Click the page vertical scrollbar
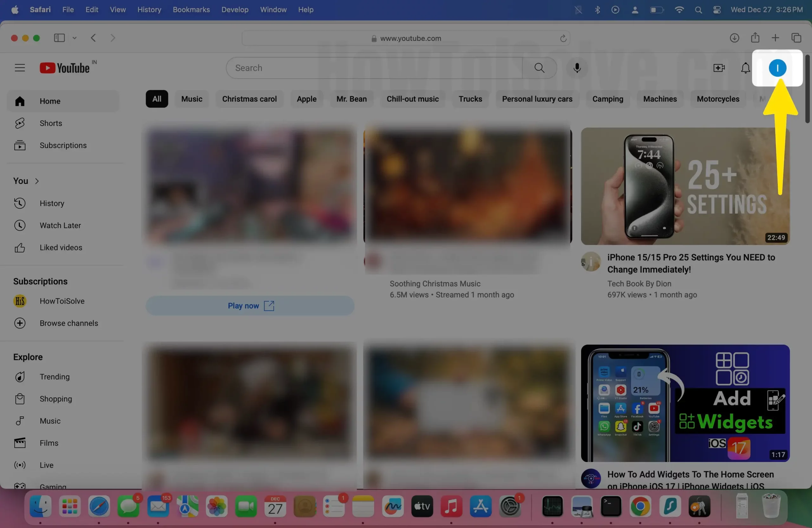 [807, 89]
